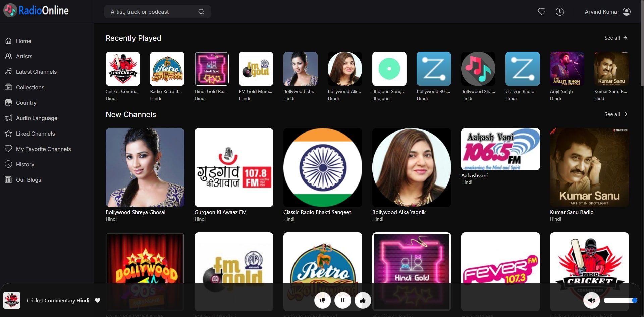Click the Audio Language megaphone icon
Viewport: 644px width, 317px height.
pos(8,118)
